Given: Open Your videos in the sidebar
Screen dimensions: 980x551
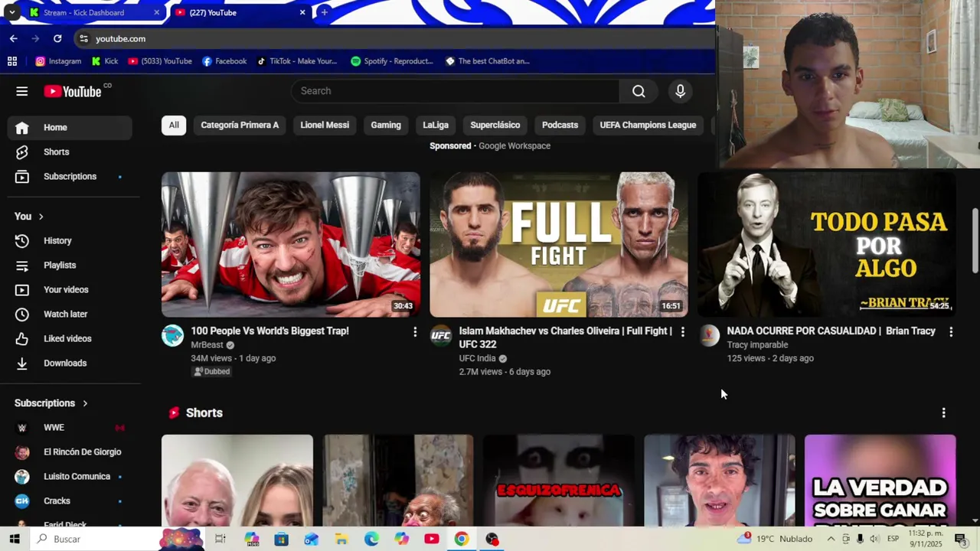Looking at the screenshot, I should coord(70,290).
